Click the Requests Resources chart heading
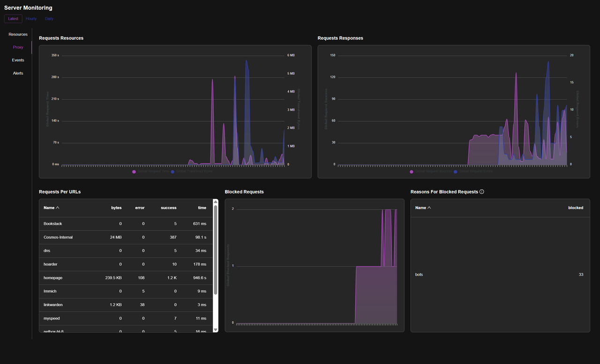The height and width of the screenshot is (364, 600). pos(61,38)
